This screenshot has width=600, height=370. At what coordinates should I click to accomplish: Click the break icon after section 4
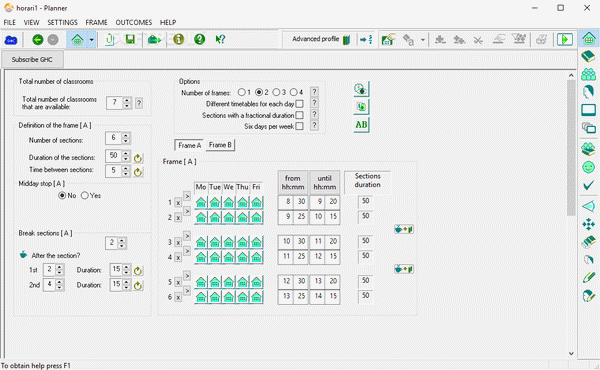pyautogui.click(x=404, y=269)
